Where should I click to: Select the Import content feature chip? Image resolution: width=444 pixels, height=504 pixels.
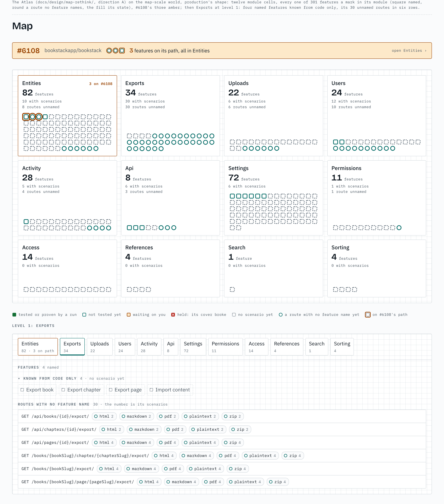tap(170, 390)
